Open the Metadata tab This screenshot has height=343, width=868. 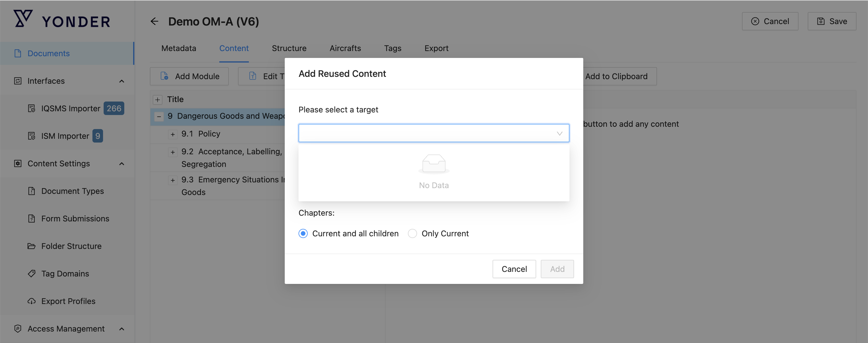(x=179, y=48)
